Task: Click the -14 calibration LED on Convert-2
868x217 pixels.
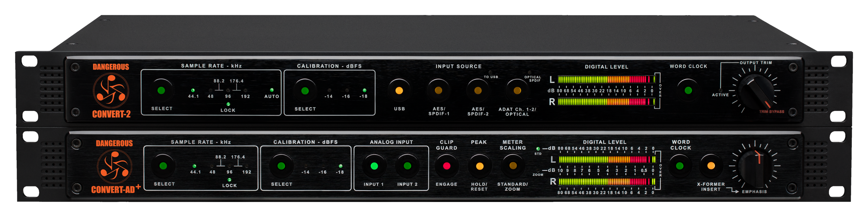Action: click(329, 90)
